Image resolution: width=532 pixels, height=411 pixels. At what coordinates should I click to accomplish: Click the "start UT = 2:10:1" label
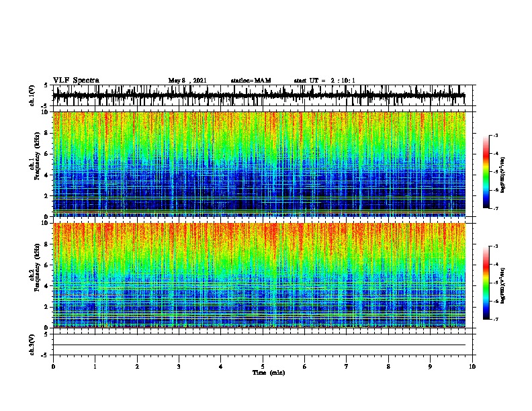point(324,81)
